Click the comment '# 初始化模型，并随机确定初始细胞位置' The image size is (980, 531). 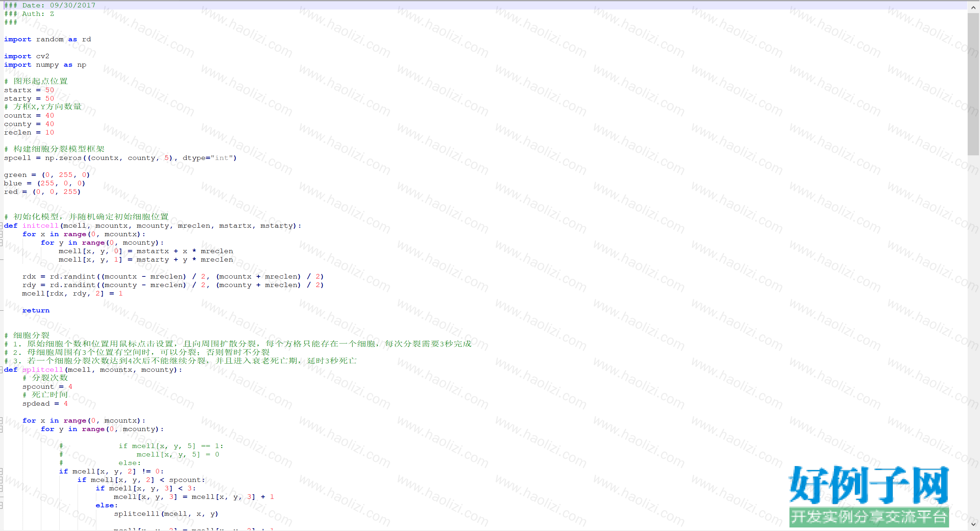coord(86,216)
